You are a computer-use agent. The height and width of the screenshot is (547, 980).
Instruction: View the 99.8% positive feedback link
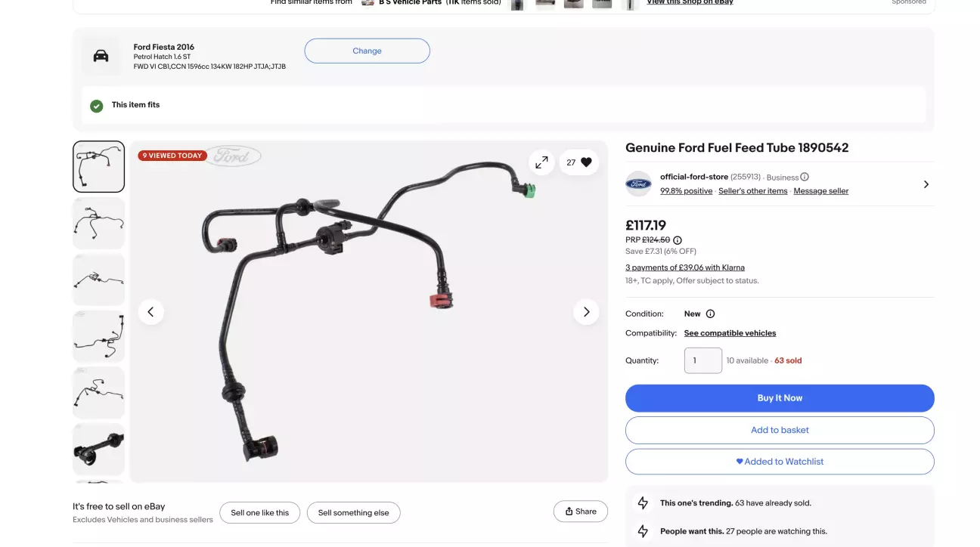687,191
